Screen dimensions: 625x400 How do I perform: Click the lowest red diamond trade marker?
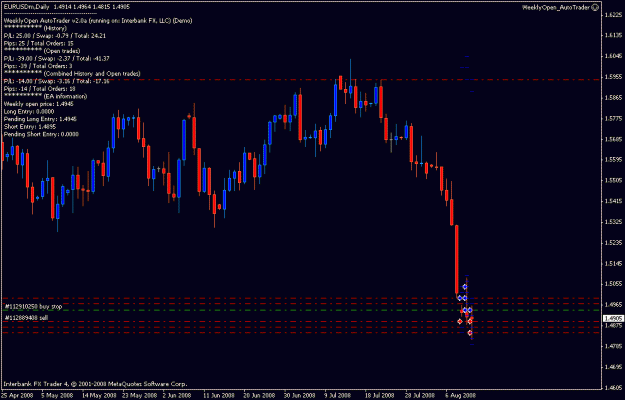[470, 332]
